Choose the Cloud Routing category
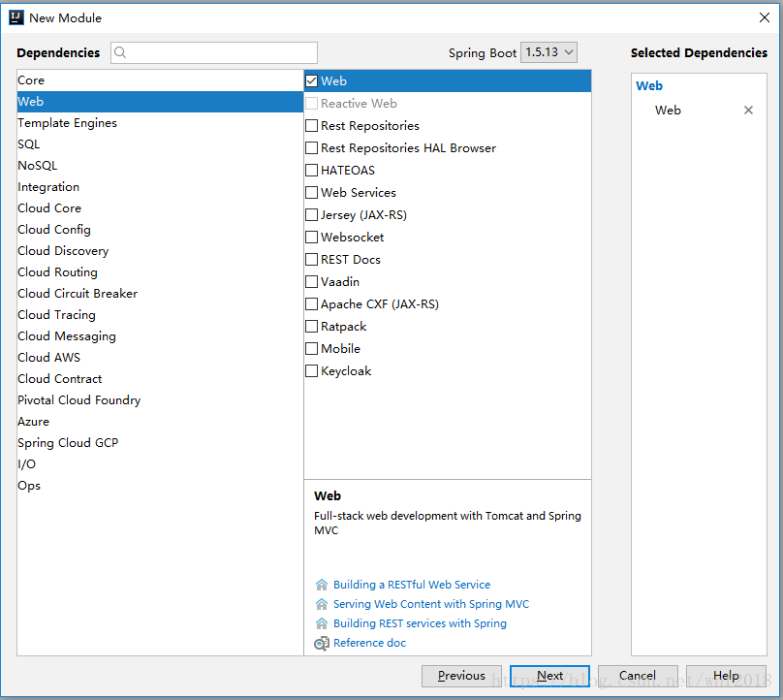Image resolution: width=783 pixels, height=700 pixels. [160, 272]
